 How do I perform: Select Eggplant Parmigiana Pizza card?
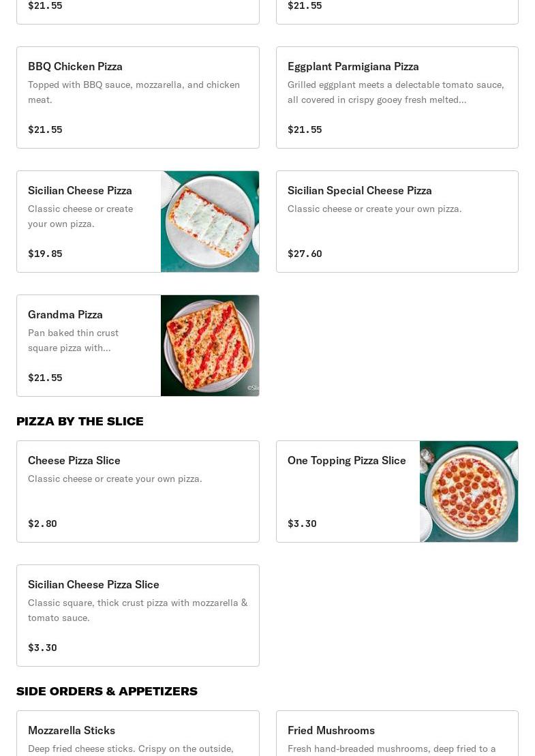(x=397, y=97)
